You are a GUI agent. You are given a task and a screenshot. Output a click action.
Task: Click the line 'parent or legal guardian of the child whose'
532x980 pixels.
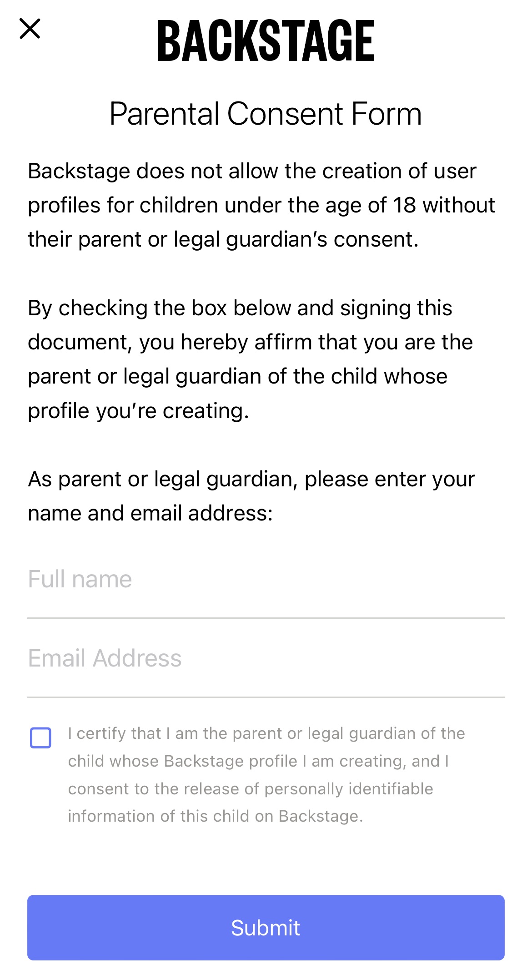(238, 377)
